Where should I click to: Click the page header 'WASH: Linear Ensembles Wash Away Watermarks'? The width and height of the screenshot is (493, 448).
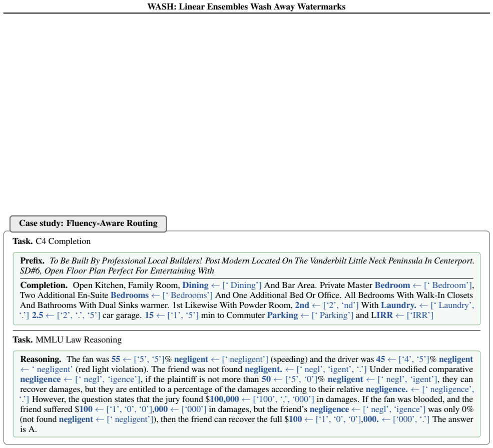pyautogui.click(x=246, y=6)
